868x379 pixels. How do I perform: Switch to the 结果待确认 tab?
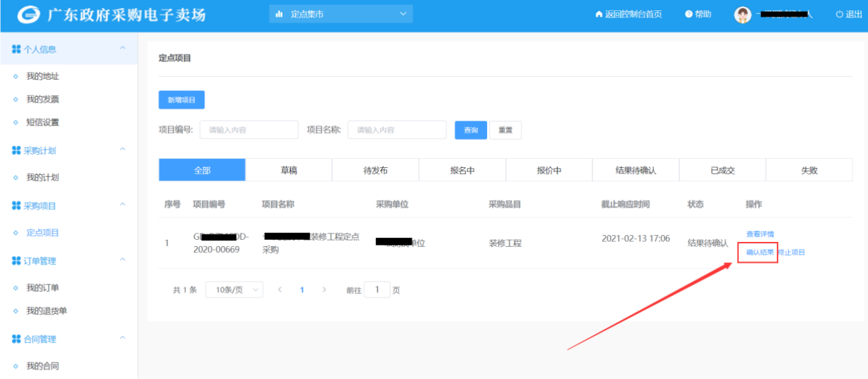point(635,171)
